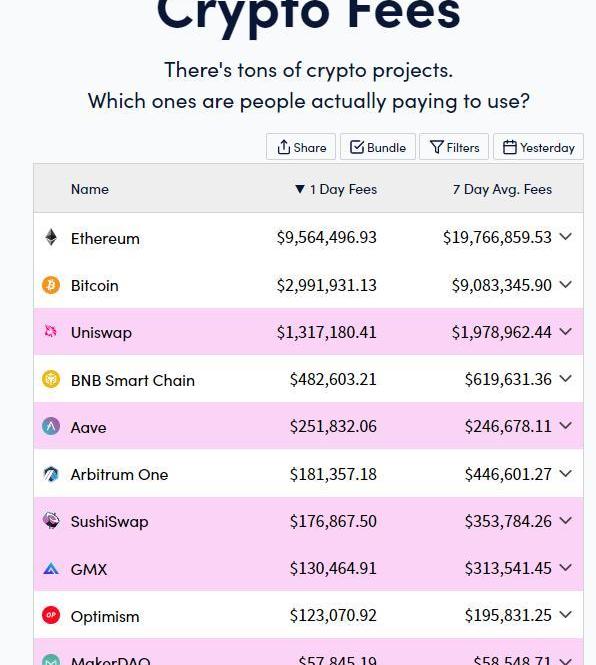Viewport: 596px width, 665px height.
Task: Sort by 1 Day Fees column
Action: click(x=336, y=189)
